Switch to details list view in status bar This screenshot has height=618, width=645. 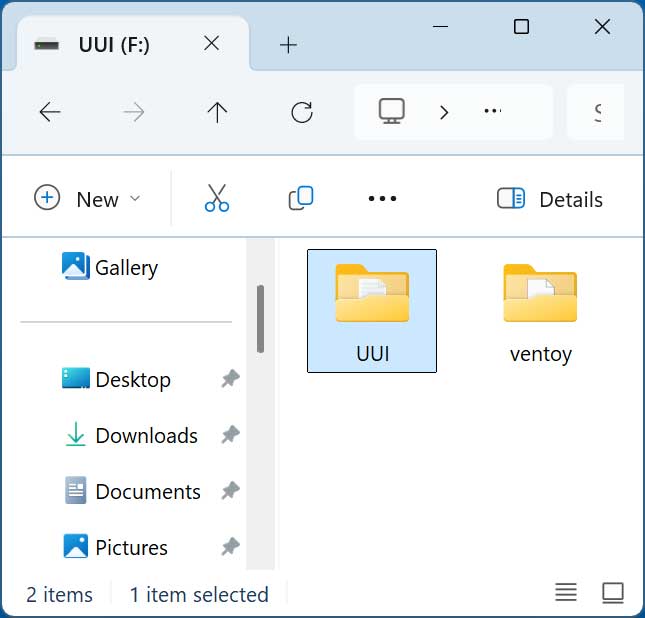tap(566, 592)
